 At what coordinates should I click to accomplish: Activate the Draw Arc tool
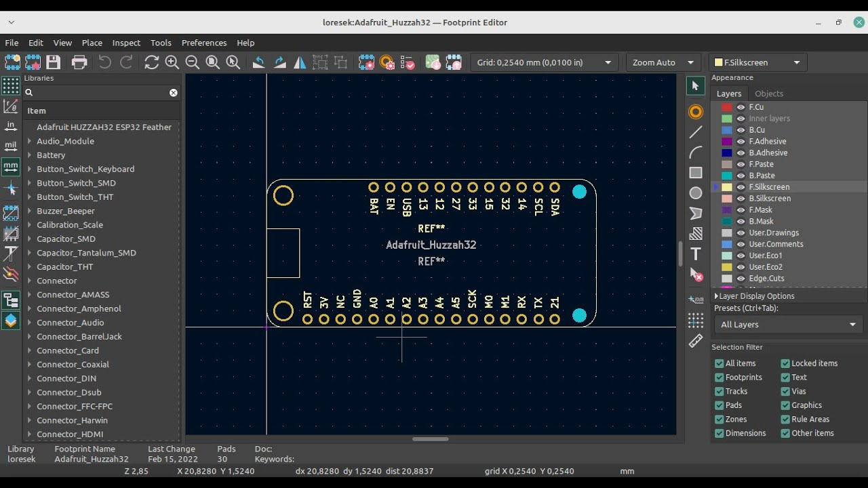point(696,152)
